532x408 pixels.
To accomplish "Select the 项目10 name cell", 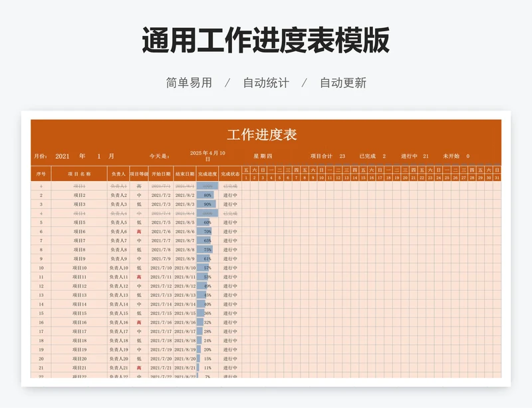I will tap(79, 268).
